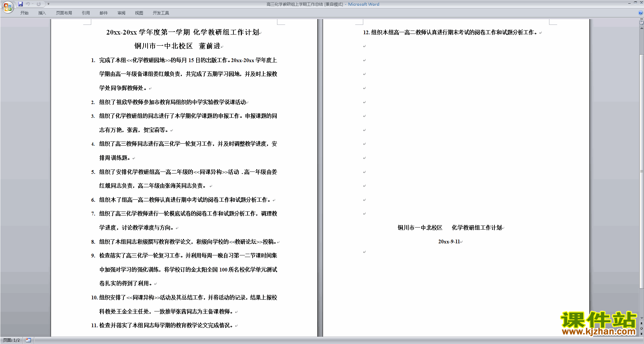The width and height of the screenshot is (644, 344).
Task: Click the vertical scrollbar up arrow
Action: tap(641, 28)
